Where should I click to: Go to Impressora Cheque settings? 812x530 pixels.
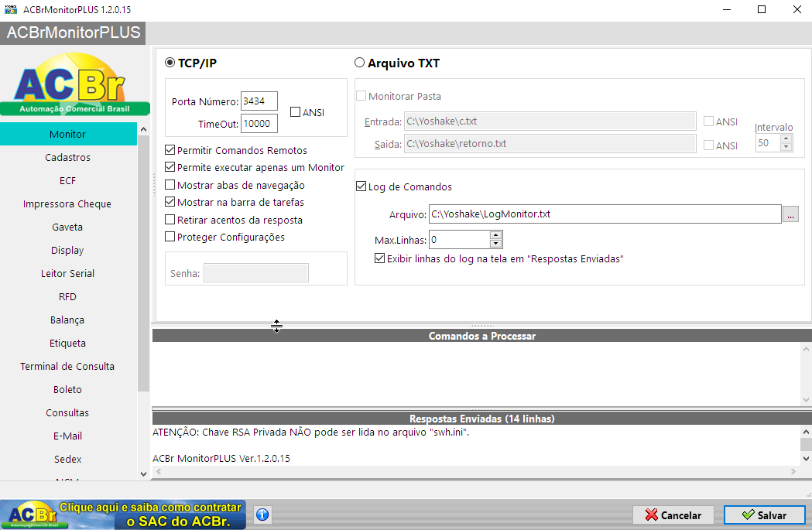(68, 204)
